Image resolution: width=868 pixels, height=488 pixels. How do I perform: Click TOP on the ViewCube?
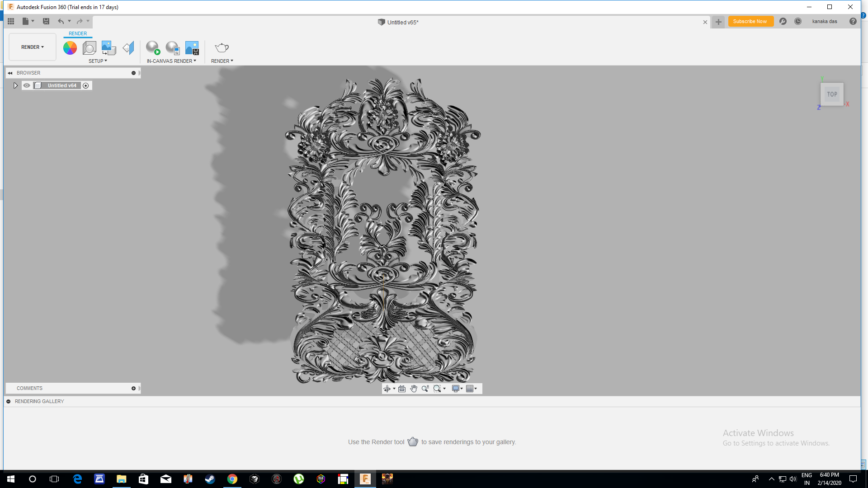click(x=832, y=94)
